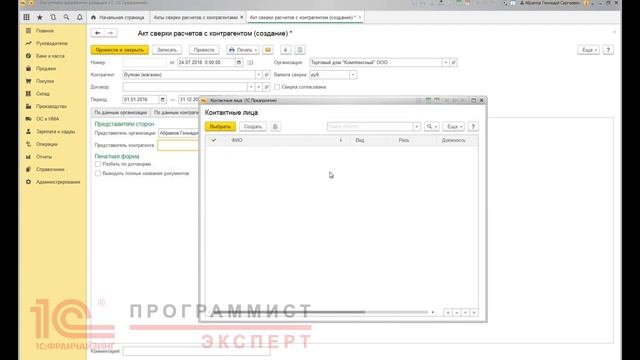Open the Договор record via its open icon

(267, 87)
